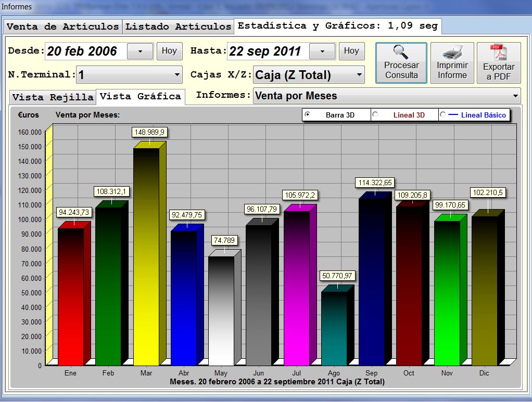532x402 pixels.
Task: Click the magnifier Procesar Consulta icon
Action: 401,53
